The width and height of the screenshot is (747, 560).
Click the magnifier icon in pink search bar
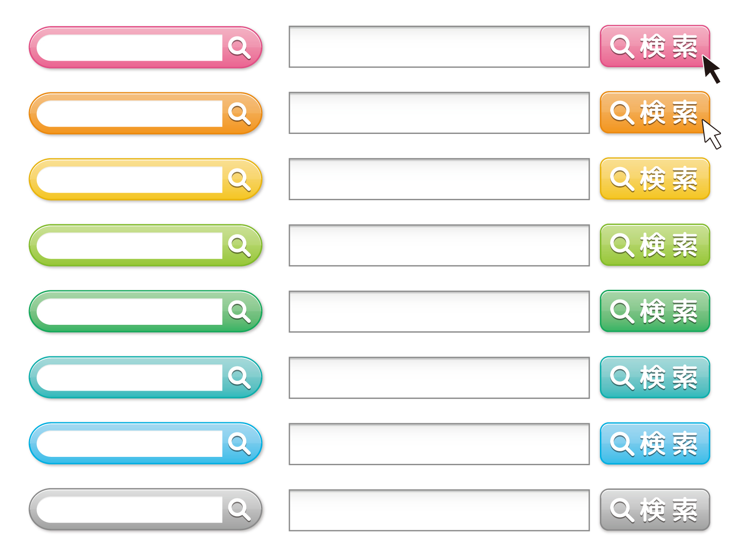pyautogui.click(x=239, y=48)
